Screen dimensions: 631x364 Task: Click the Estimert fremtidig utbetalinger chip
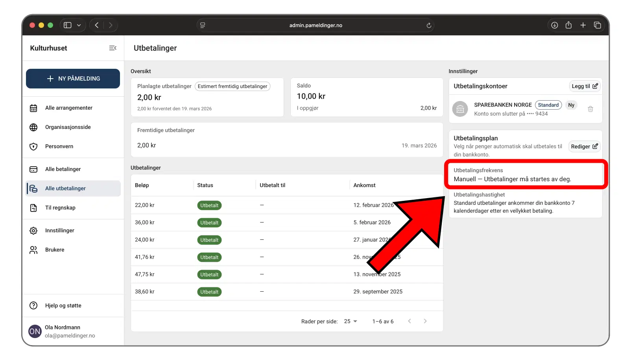point(232,86)
